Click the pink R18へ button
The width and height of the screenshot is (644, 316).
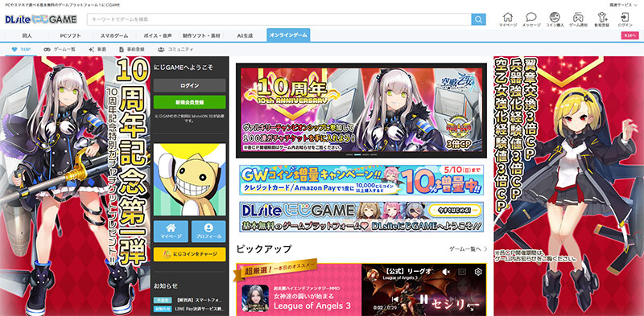630,35
